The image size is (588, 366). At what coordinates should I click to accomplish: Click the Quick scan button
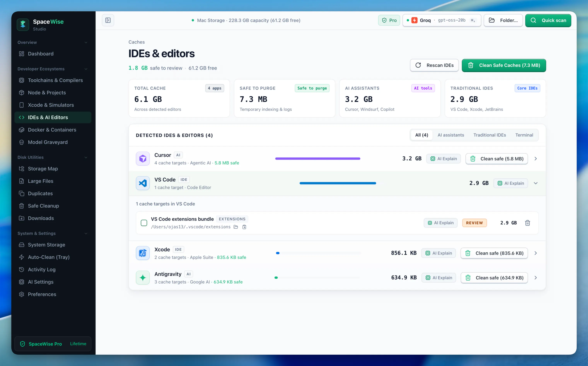point(548,20)
